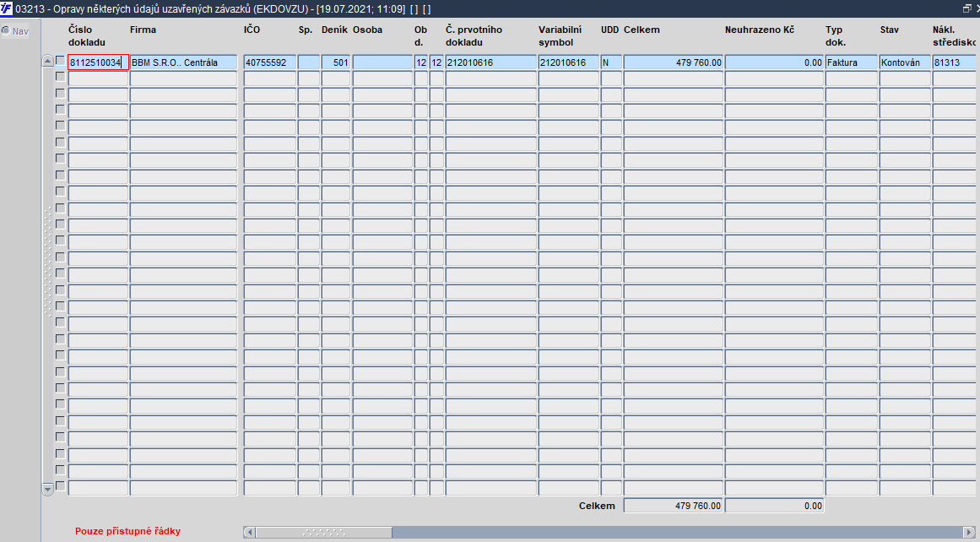Click the vertical scroll down arrow
This screenshot has height=542, width=980.
pyautogui.click(x=47, y=489)
